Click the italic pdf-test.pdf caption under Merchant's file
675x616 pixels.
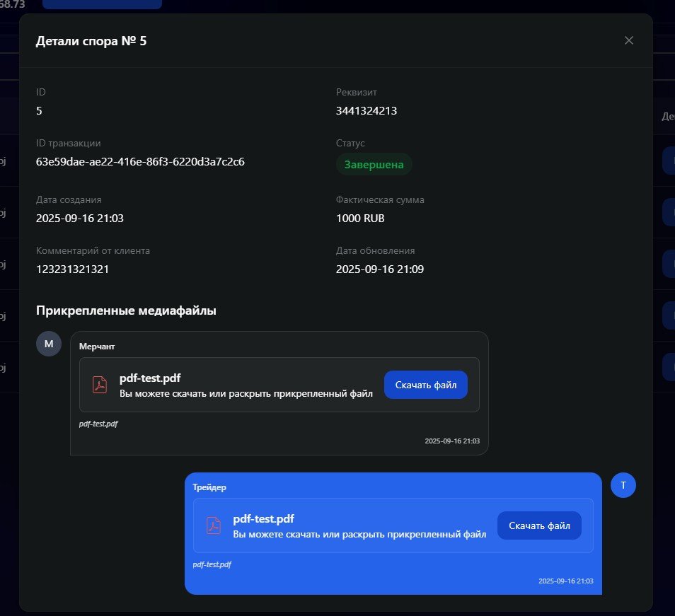coord(98,424)
